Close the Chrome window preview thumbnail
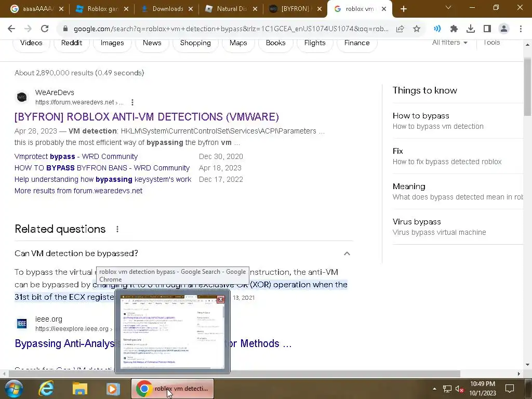The height and width of the screenshot is (399, 532). pyautogui.click(x=220, y=299)
